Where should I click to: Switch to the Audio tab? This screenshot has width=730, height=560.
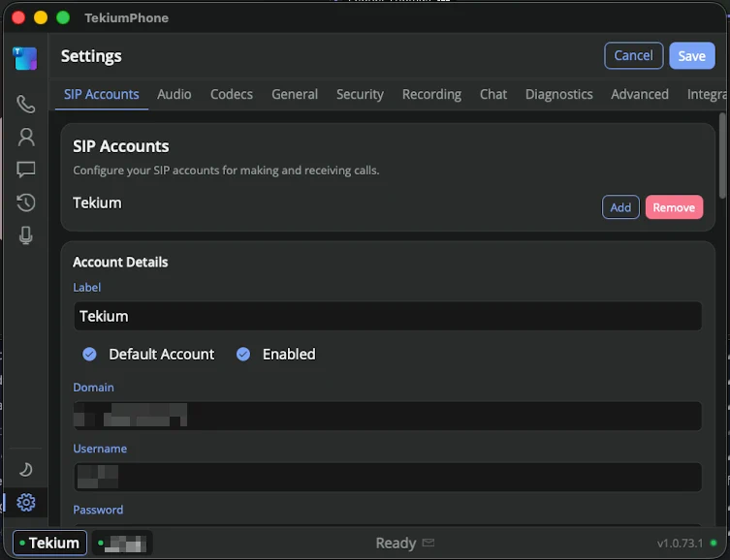175,94
